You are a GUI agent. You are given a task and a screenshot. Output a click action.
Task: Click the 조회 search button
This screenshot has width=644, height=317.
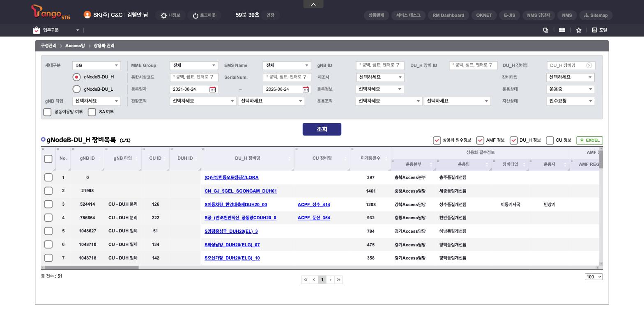click(322, 129)
